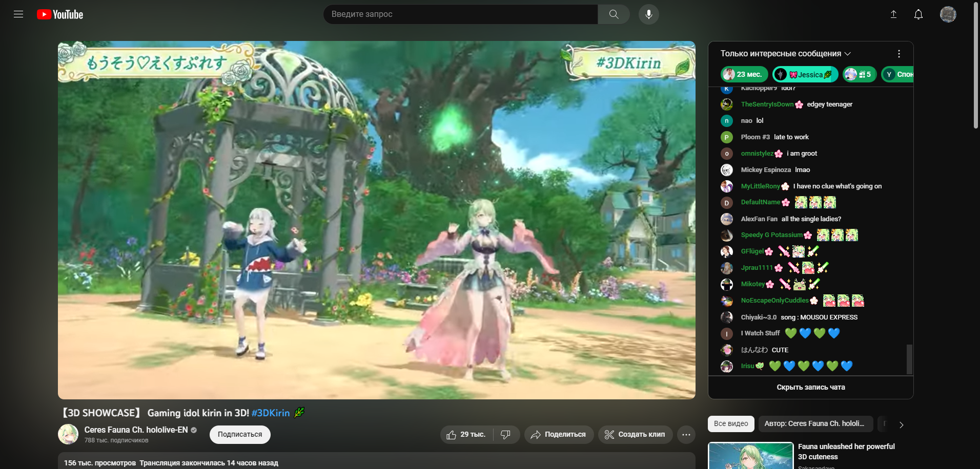Click chat message 'i am groot'
The image size is (980, 469).
tap(802, 154)
